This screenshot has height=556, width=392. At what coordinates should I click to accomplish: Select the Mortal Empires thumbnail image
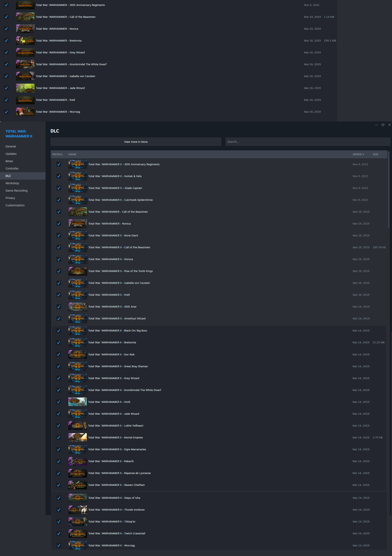click(78, 437)
